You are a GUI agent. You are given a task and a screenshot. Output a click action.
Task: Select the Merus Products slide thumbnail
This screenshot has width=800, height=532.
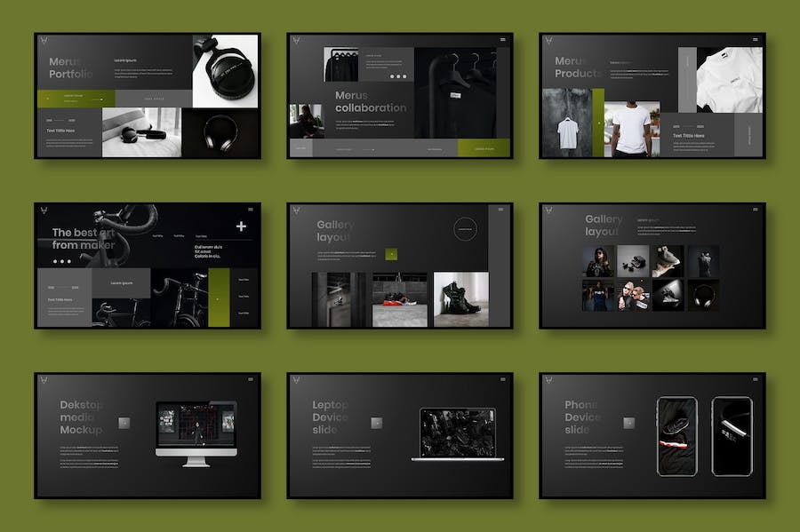652,96
